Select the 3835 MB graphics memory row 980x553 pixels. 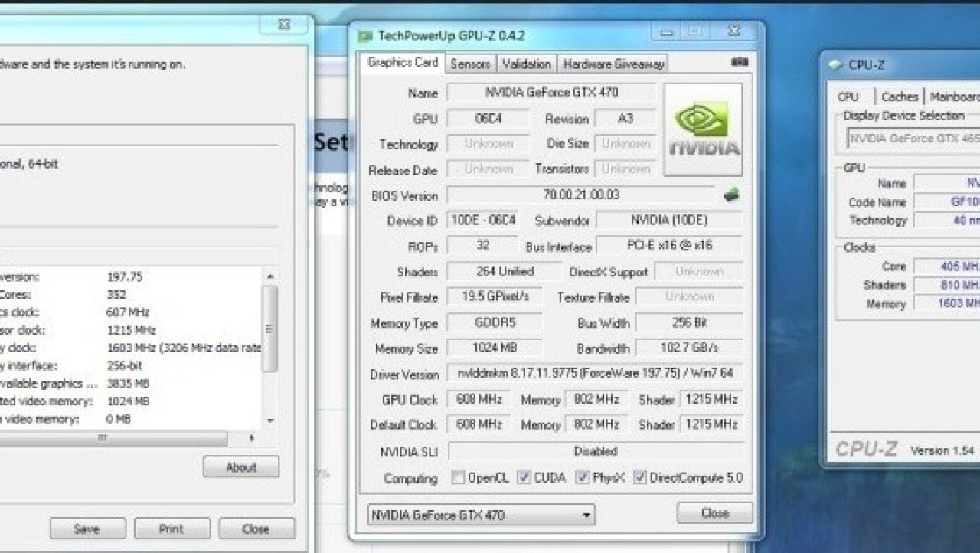(x=131, y=384)
